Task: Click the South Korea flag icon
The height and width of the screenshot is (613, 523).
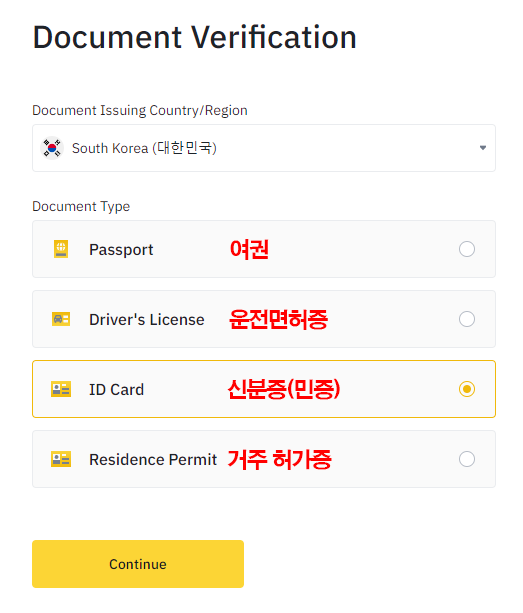Action: [x=52, y=148]
